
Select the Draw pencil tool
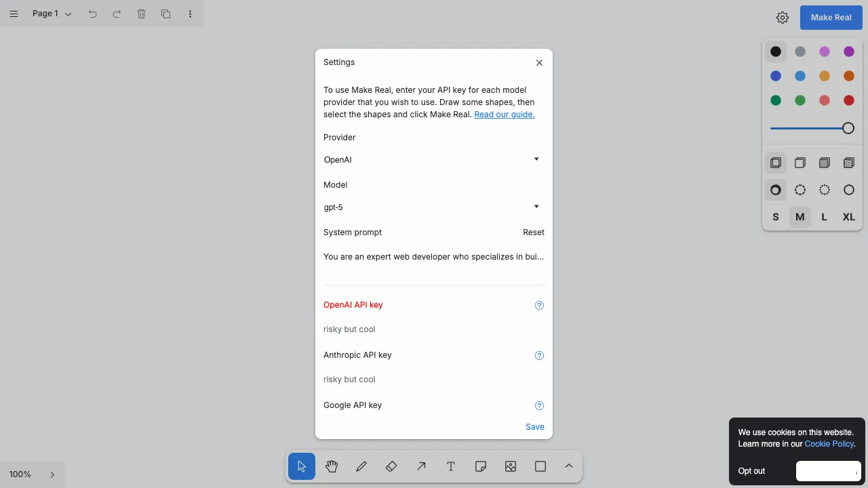coord(361,466)
